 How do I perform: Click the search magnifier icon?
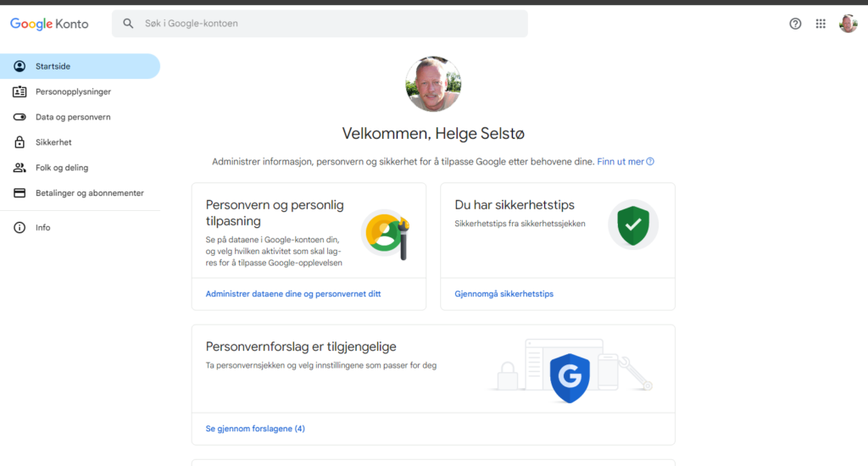[x=128, y=24]
